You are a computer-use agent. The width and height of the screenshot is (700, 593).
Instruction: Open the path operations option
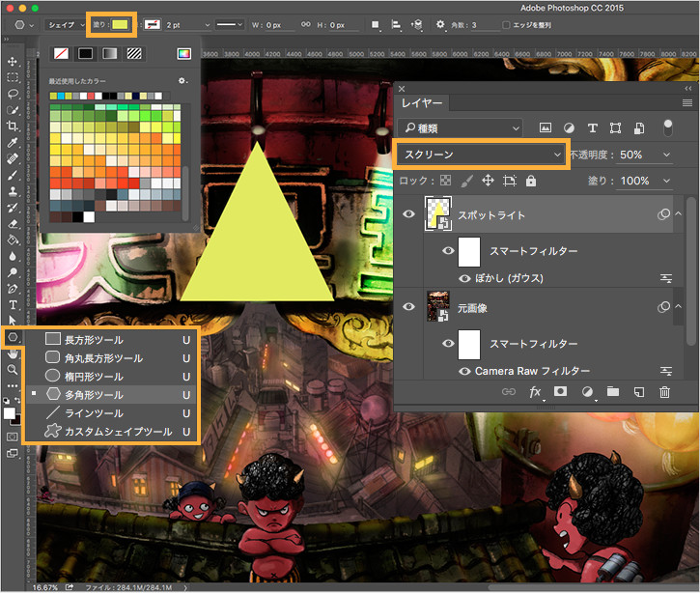point(376,25)
